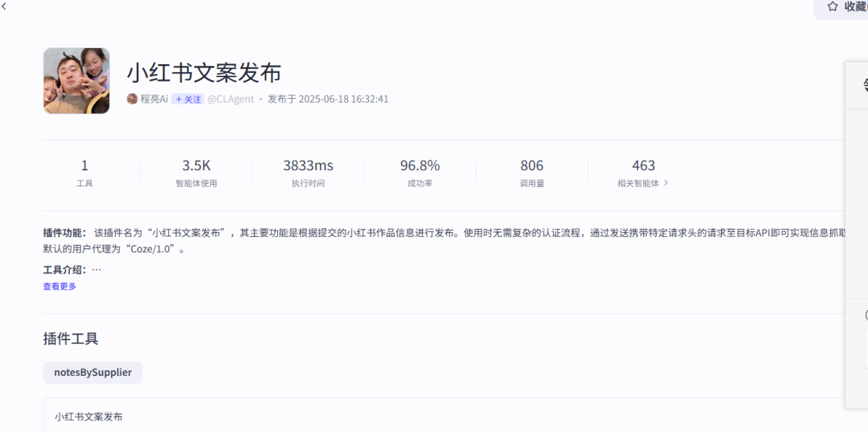
Task: Click the 3833ms execution time value
Action: 309,165
